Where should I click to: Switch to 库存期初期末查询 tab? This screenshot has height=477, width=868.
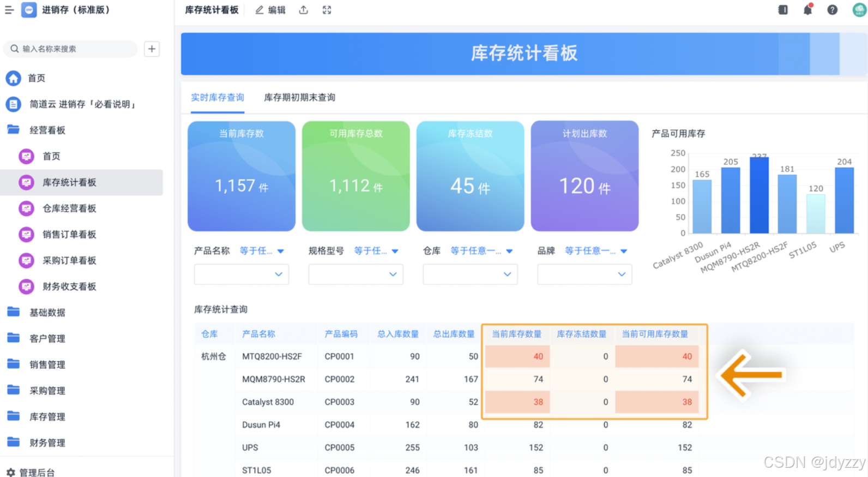pyautogui.click(x=300, y=98)
